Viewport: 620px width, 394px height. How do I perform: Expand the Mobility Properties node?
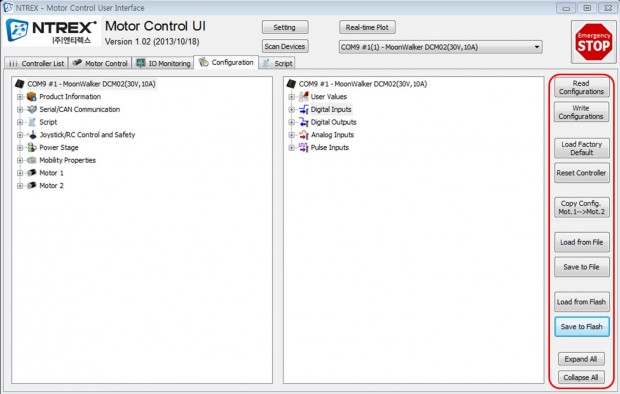click(x=20, y=160)
